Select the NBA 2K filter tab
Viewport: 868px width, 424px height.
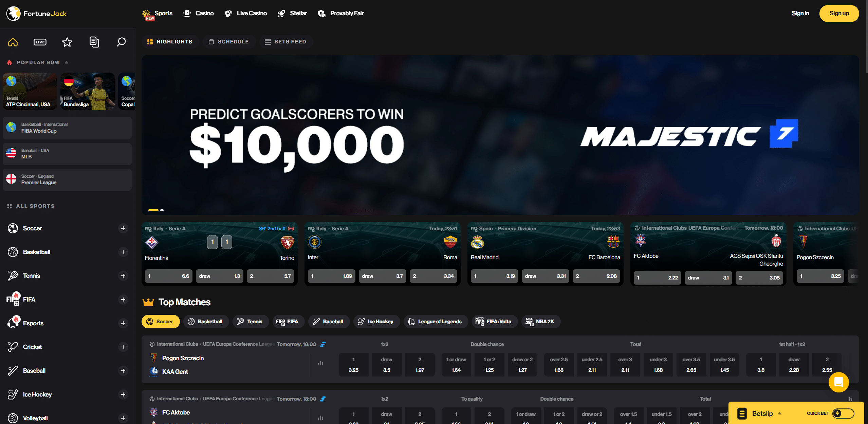point(540,322)
